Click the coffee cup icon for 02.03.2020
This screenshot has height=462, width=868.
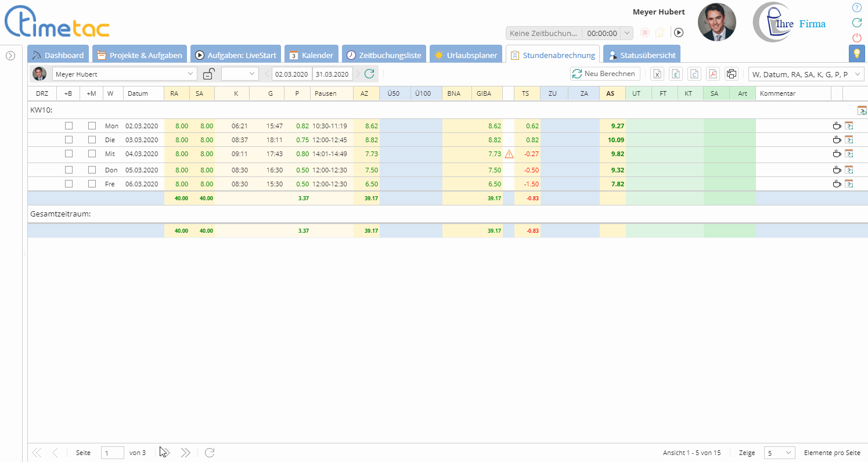pos(836,125)
